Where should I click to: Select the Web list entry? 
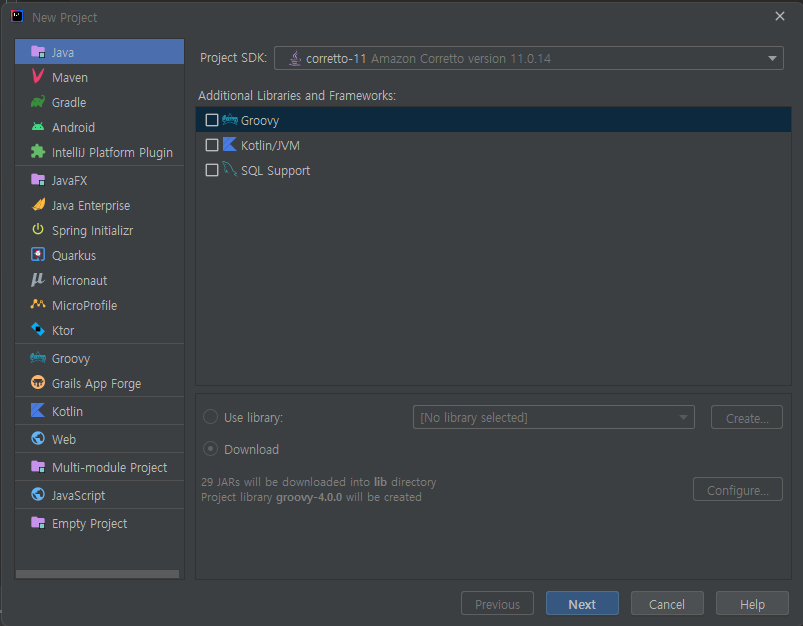click(99, 440)
